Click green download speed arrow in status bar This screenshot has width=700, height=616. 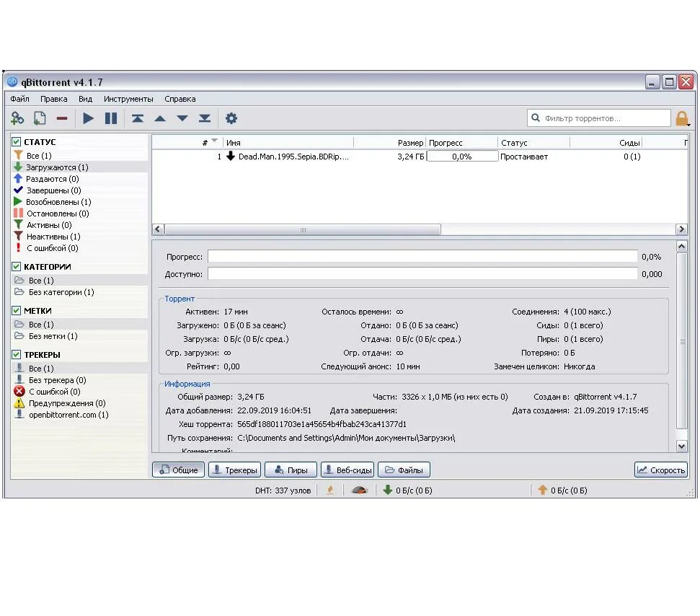(388, 490)
